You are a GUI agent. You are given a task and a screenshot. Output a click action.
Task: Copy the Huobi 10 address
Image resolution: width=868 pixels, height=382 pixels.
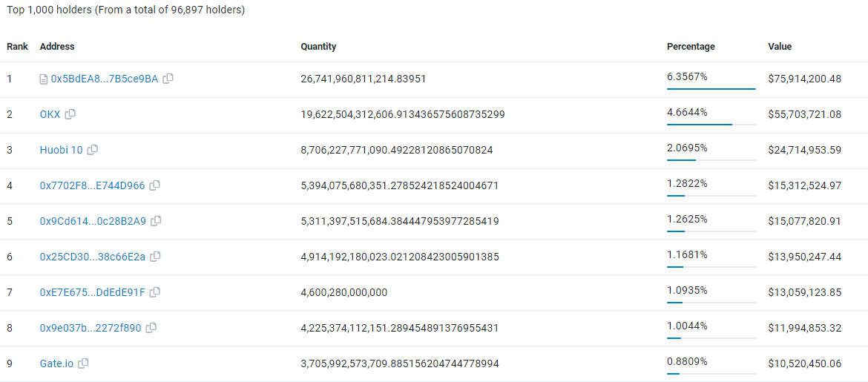93,150
